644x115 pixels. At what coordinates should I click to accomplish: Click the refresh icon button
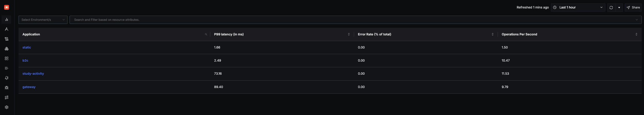[611, 7]
